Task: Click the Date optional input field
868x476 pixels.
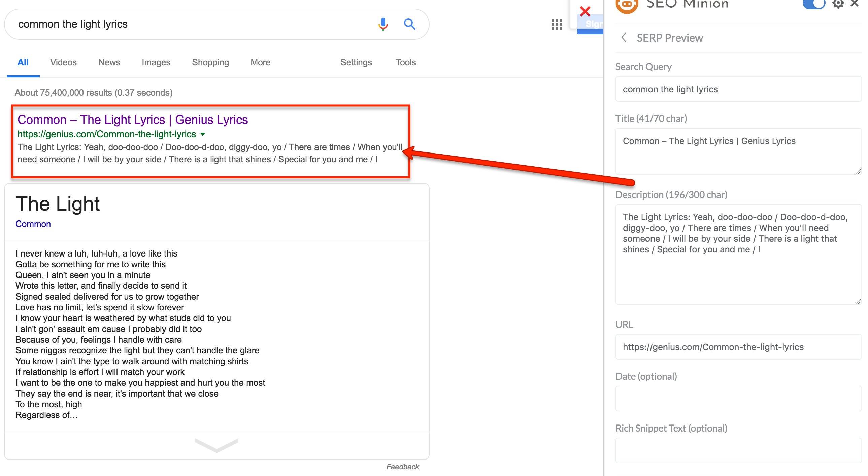Action: click(x=738, y=399)
